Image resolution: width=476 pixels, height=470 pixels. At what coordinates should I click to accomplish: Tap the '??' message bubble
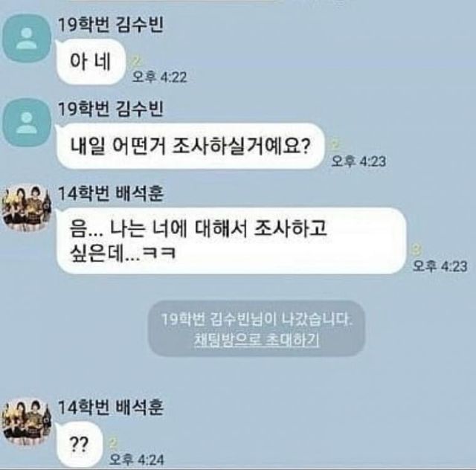click(x=80, y=445)
